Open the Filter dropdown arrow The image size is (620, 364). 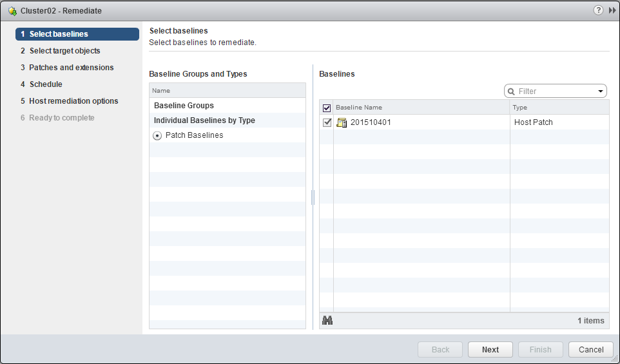[x=601, y=91]
